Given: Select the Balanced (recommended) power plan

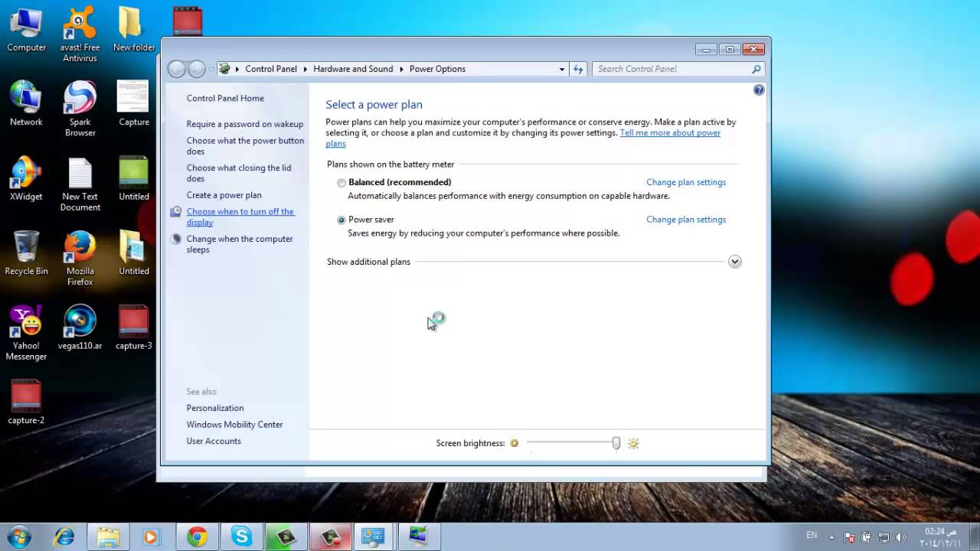Looking at the screenshot, I should 341,183.
